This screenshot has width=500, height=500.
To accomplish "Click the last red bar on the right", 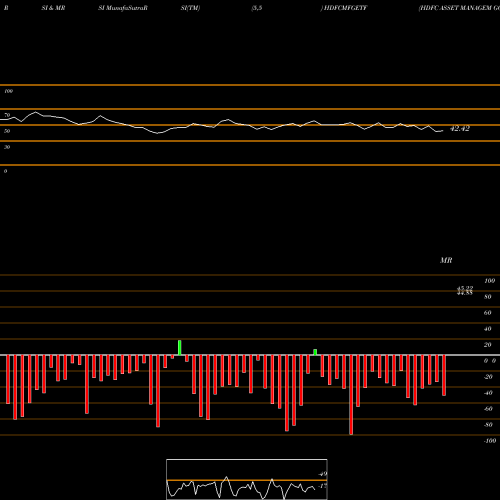I will [x=444, y=375].
